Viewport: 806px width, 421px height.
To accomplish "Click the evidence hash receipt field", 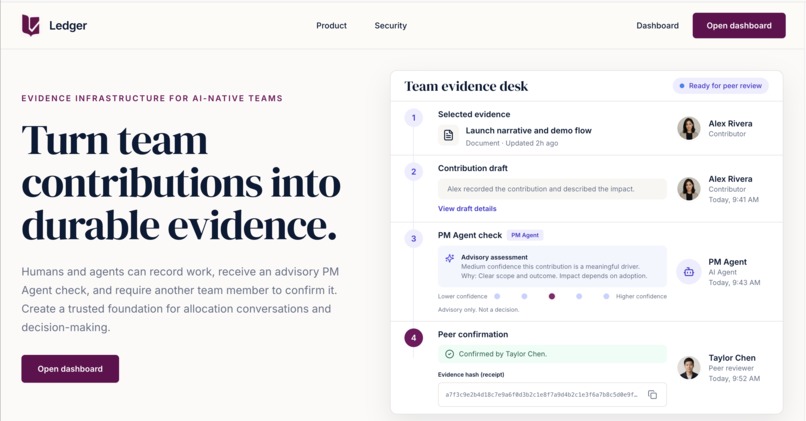I will tap(552, 394).
